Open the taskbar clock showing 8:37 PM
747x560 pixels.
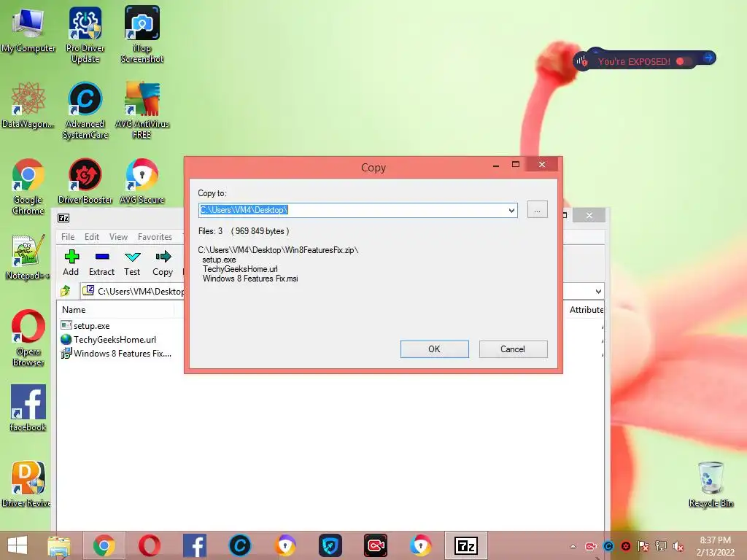pos(716,546)
